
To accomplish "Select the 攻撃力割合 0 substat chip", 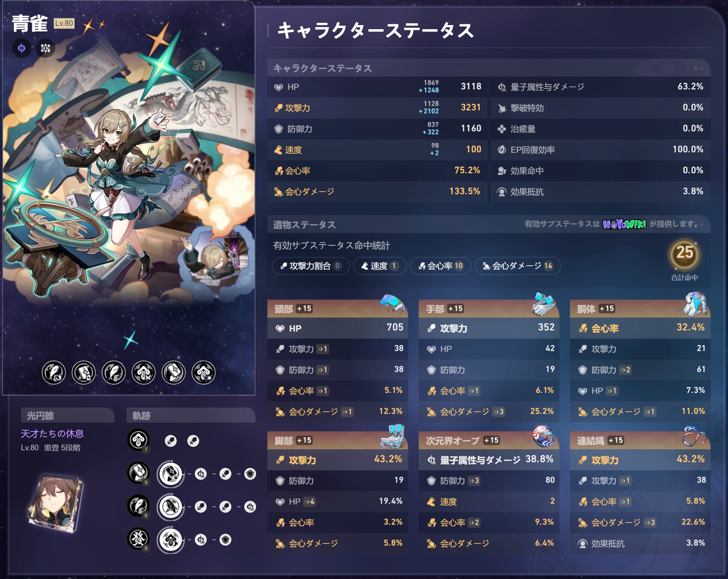I will [x=311, y=266].
